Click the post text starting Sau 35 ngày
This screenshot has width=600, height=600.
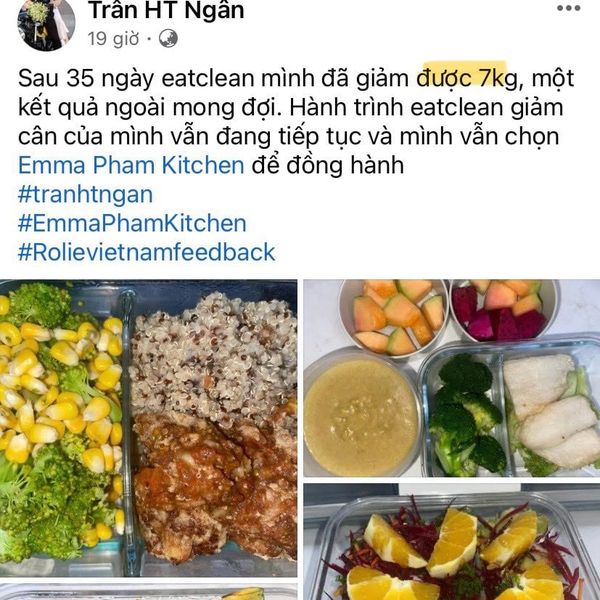click(x=296, y=122)
